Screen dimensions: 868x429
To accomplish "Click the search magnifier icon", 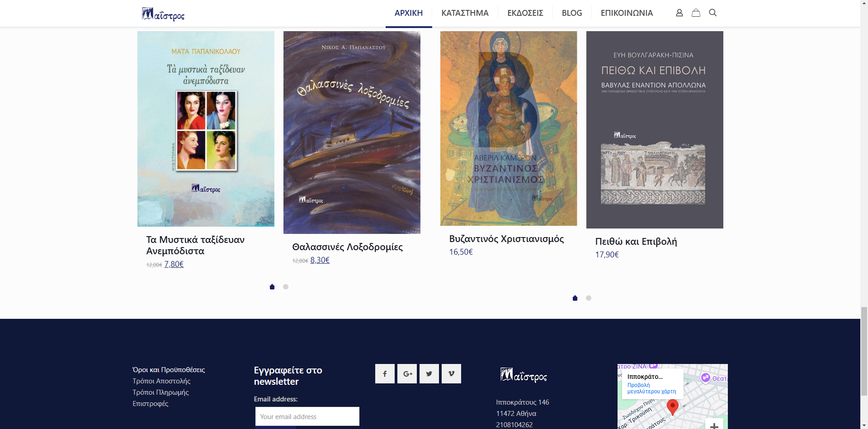I will click(x=712, y=13).
